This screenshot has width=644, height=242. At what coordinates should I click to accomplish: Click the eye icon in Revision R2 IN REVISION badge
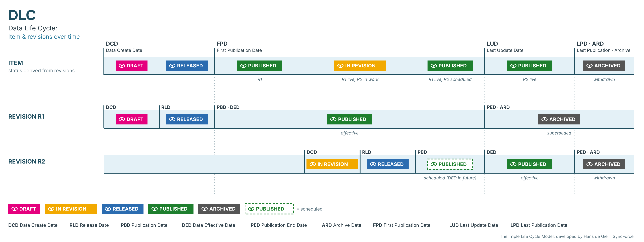click(312, 164)
